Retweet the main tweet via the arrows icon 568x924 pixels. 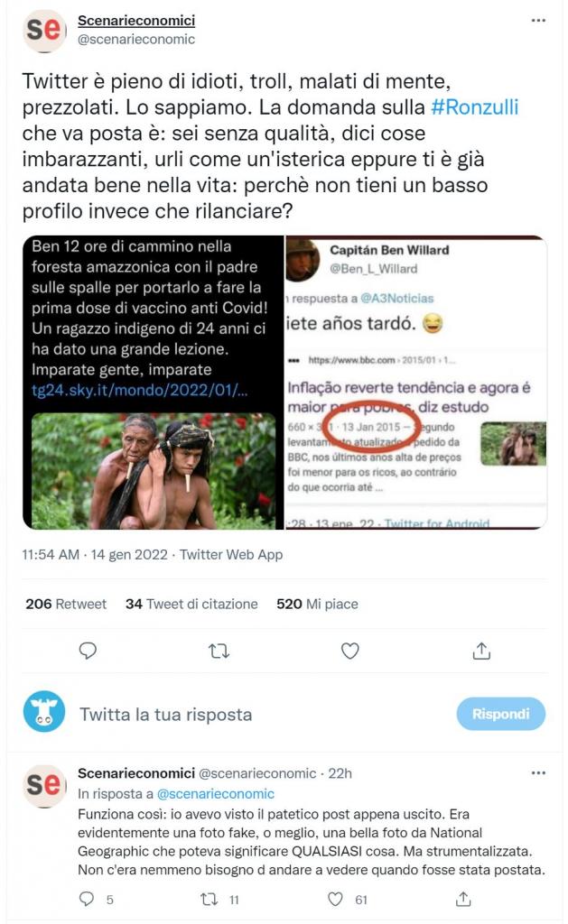pyautogui.click(x=219, y=651)
